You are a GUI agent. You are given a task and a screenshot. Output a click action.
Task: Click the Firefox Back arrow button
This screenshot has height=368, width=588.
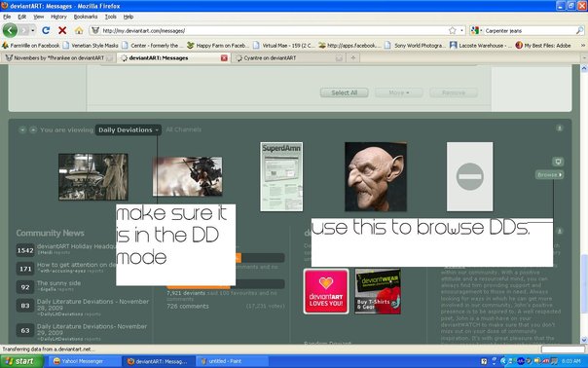pyautogui.click(x=10, y=30)
